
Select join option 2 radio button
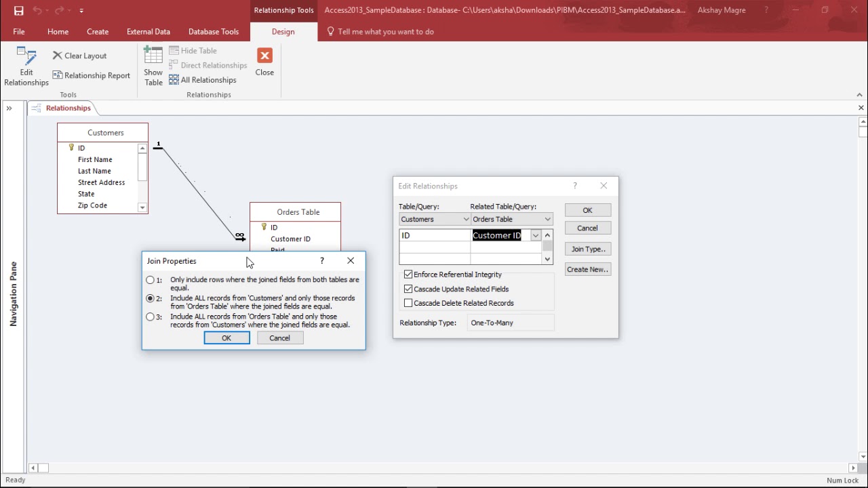coord(151,298)
